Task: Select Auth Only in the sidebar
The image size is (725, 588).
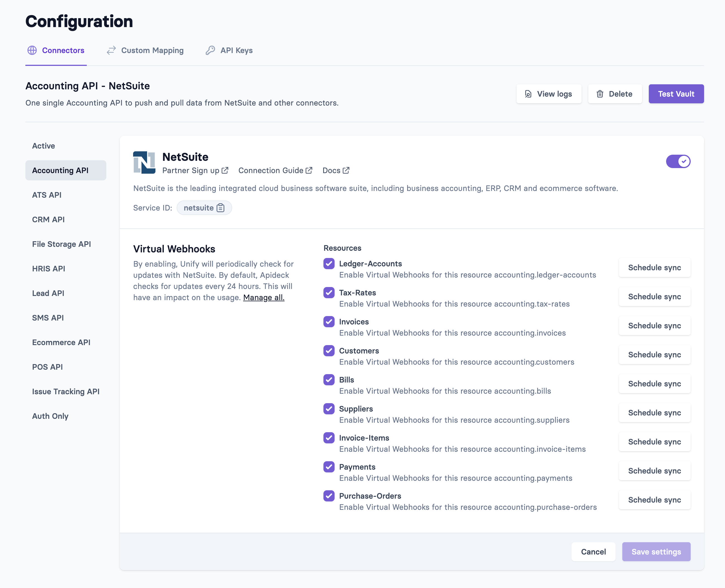Action: (x=66, y=416)
